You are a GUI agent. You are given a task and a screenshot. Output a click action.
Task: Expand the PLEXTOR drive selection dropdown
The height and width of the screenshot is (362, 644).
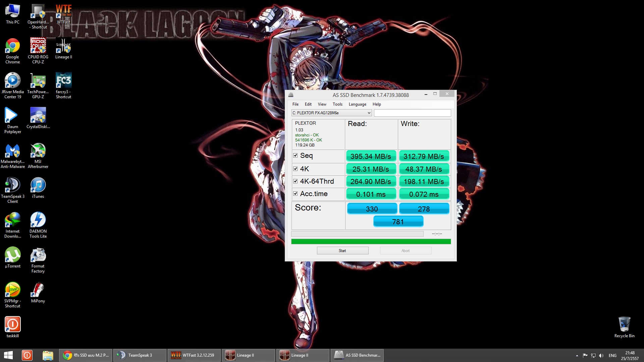point(369,113)
